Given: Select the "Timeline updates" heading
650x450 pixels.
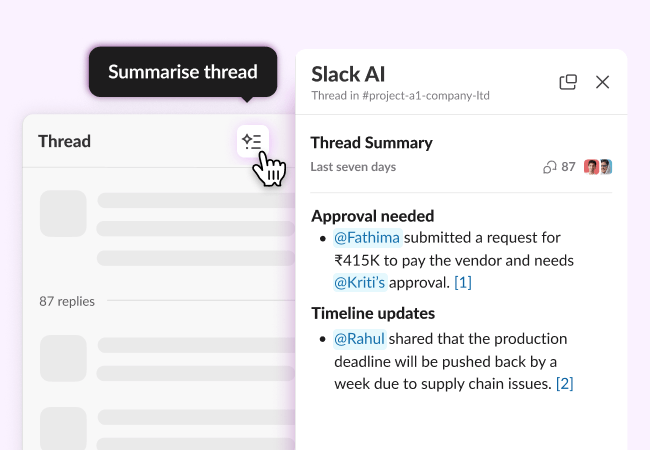Looking at the screenshot, I should pos(373,313).
